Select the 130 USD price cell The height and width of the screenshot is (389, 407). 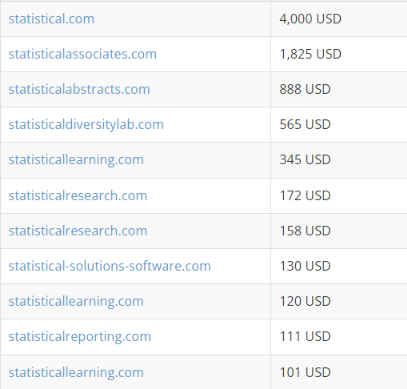pyautogui.click(x=339, y=266)
